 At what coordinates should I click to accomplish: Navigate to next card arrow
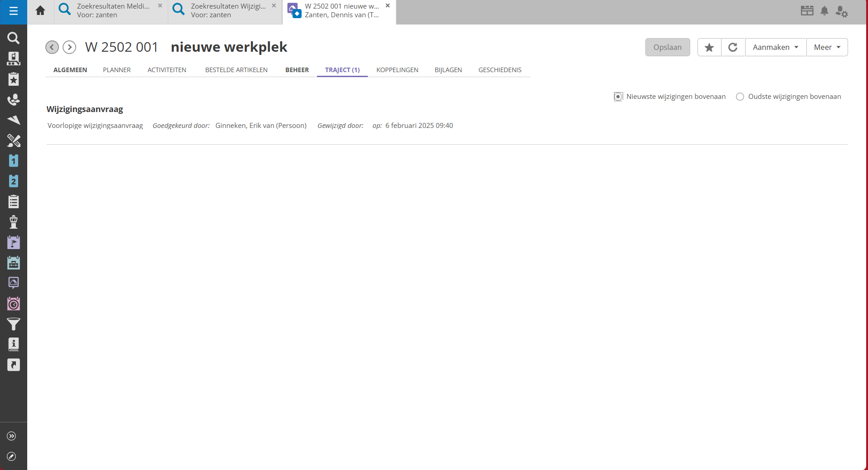pos(69,47)
